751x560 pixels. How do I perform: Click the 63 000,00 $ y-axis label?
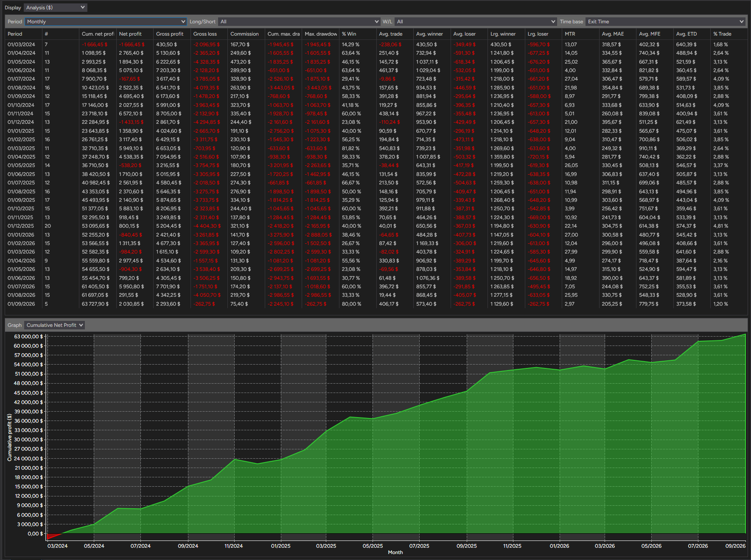click(28, 337)
